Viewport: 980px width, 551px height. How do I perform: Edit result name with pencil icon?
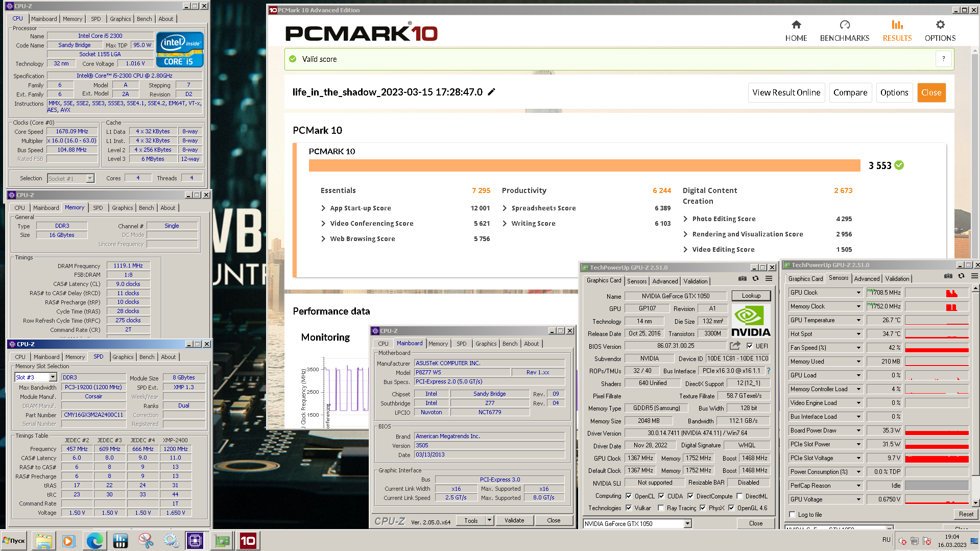492,92
